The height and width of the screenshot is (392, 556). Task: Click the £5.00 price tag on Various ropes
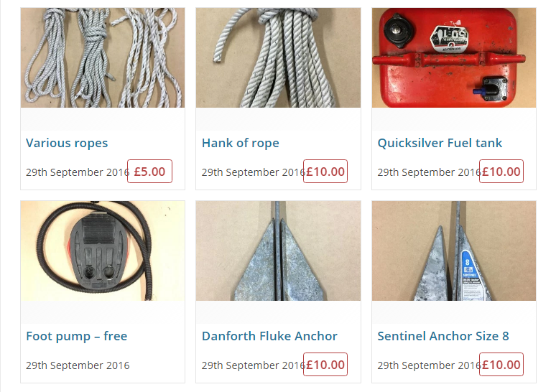pyautogui.click(x=149, y=172)
